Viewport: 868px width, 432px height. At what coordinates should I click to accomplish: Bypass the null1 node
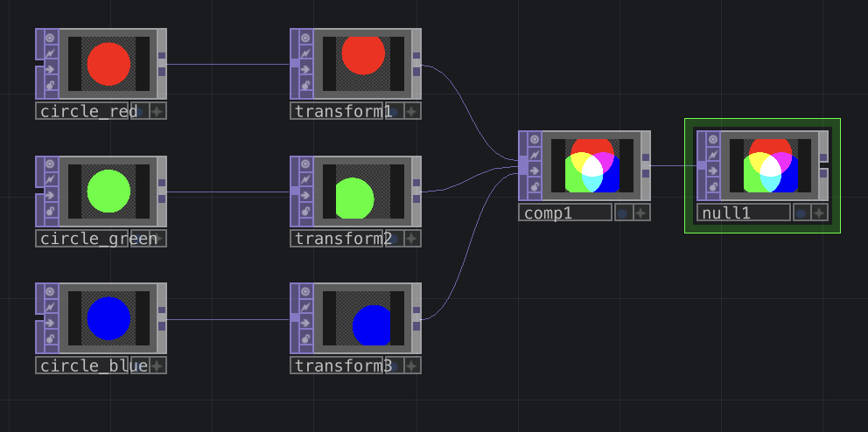(x=713, y=171)
